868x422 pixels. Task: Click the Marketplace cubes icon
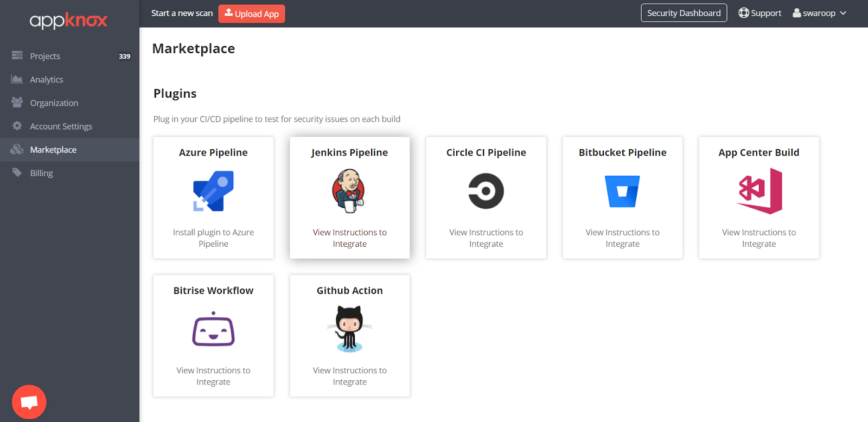(x=17, y=149)
